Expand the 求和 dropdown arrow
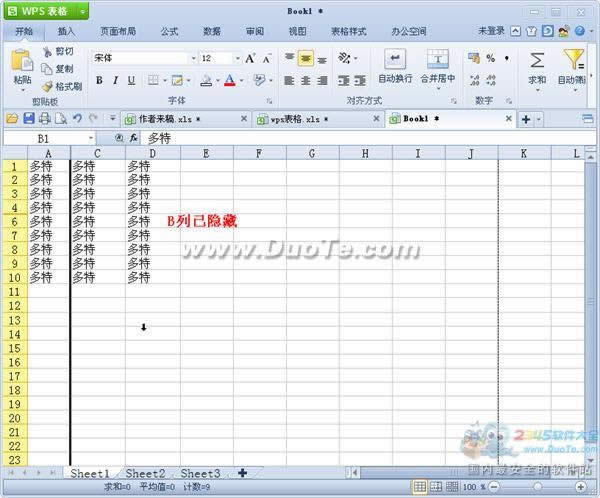Viewport: 600px width, 498px height. point(538,91)
